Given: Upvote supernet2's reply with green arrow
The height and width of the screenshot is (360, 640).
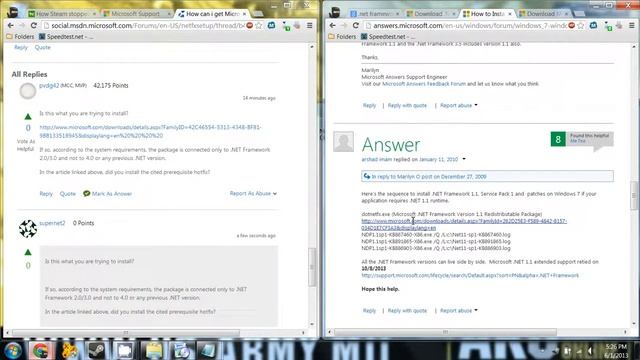Looking at the screenshot, I should tap(28, 252).
